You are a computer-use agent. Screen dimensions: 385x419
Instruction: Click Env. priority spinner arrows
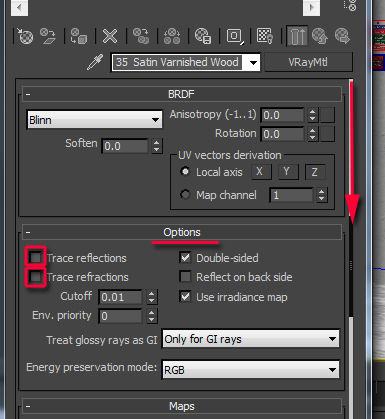click(151, 316)
